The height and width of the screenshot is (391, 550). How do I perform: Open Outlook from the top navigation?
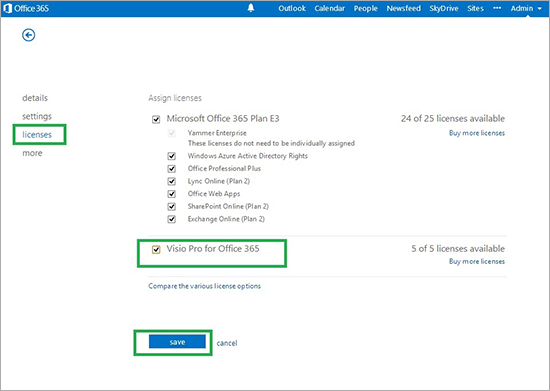(x=292, y=8)
